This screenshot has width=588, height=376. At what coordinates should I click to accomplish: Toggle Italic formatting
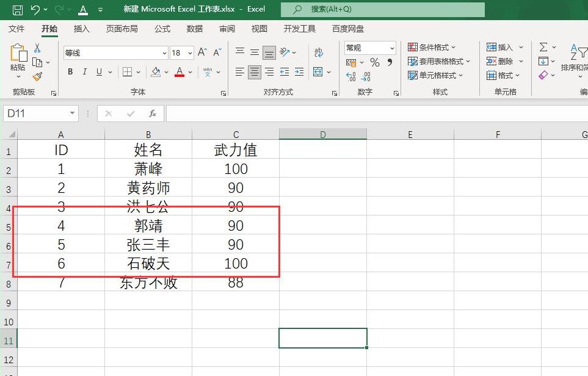(85, 71)
